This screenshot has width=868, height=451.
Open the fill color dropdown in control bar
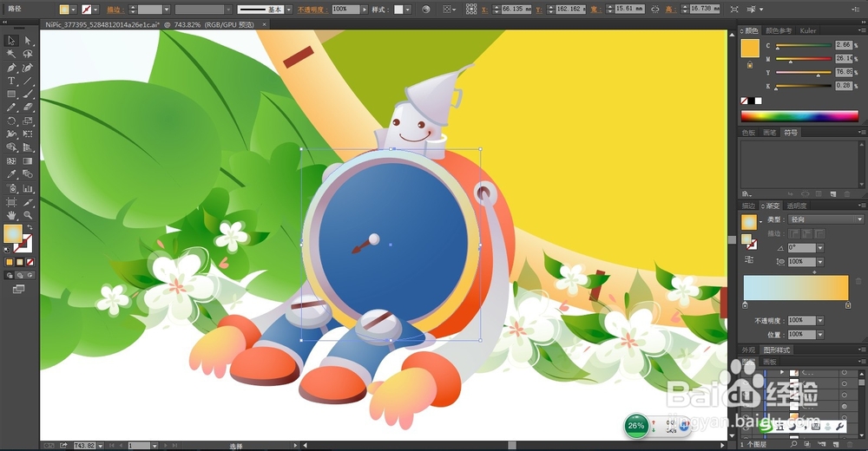click(73, 10)
